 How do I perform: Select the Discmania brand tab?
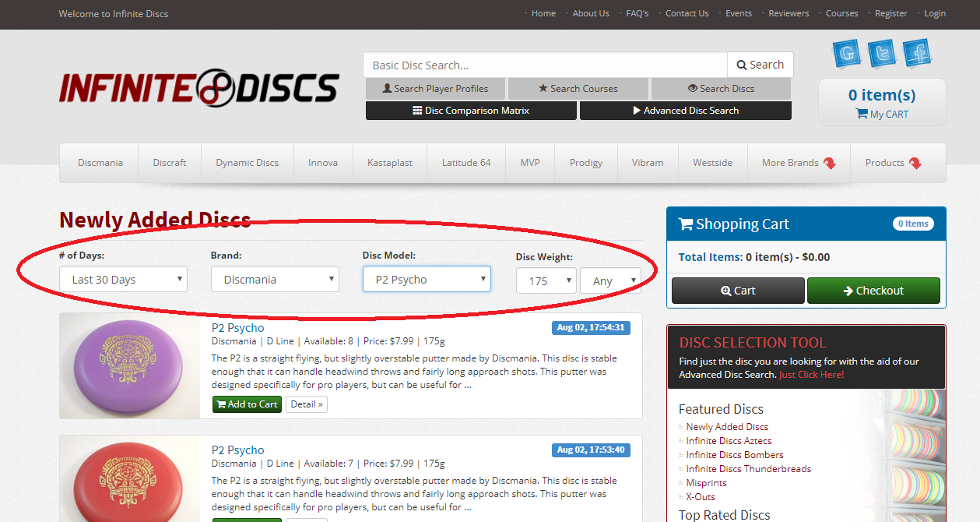[100, 163]
